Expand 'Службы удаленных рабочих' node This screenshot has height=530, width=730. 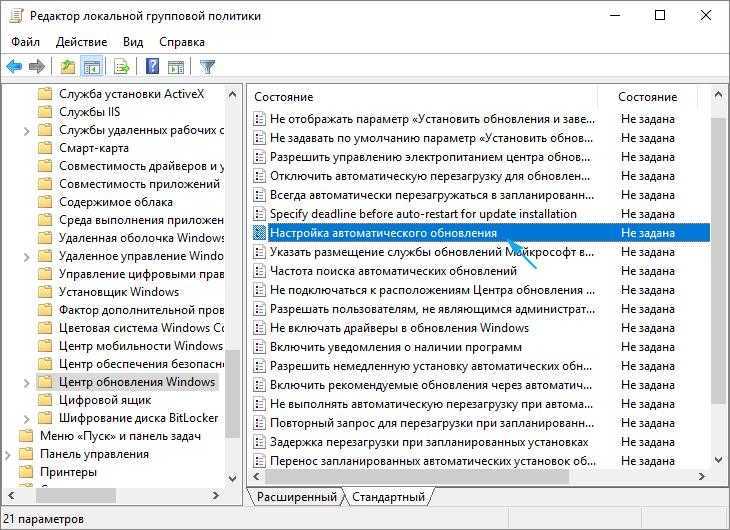click(x=27, y=131)
